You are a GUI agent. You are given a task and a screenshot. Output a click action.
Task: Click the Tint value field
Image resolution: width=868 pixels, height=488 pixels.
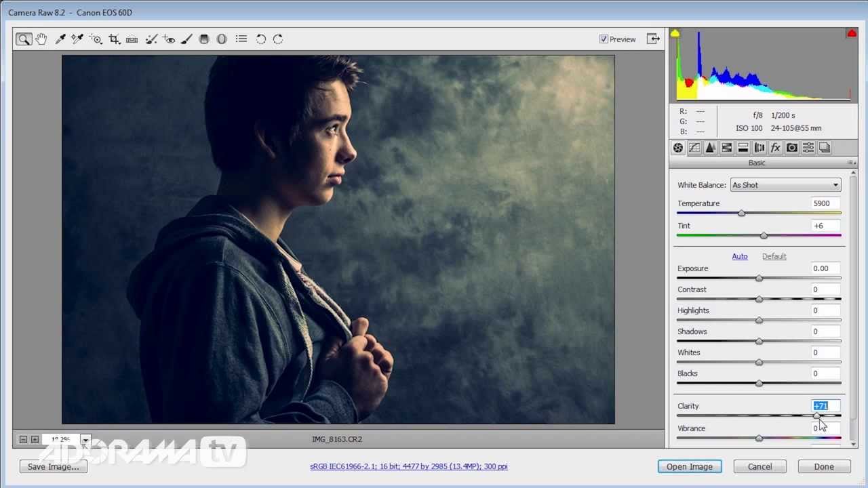coord(826,226)
